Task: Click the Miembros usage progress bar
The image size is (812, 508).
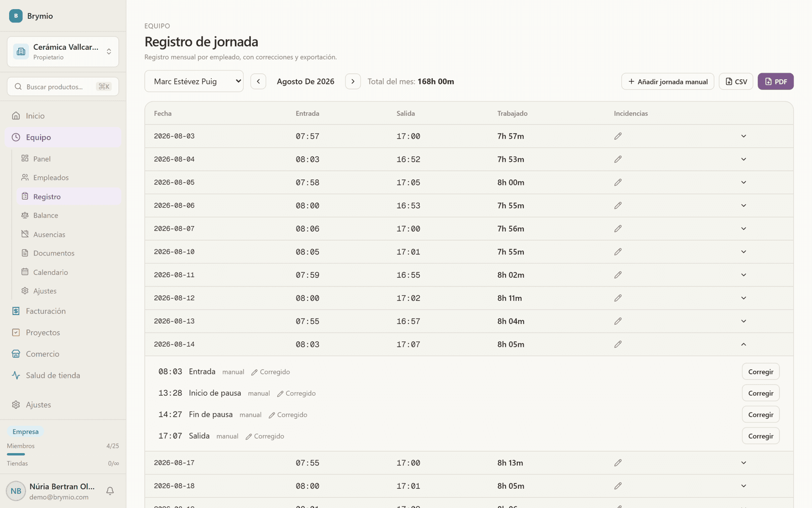Action: click(63, 454)
